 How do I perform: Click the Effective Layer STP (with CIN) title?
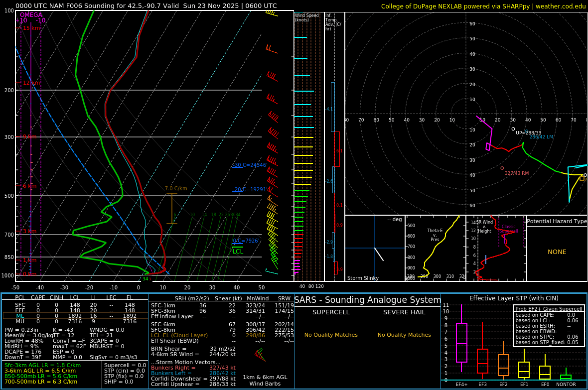tap(514, 298)
